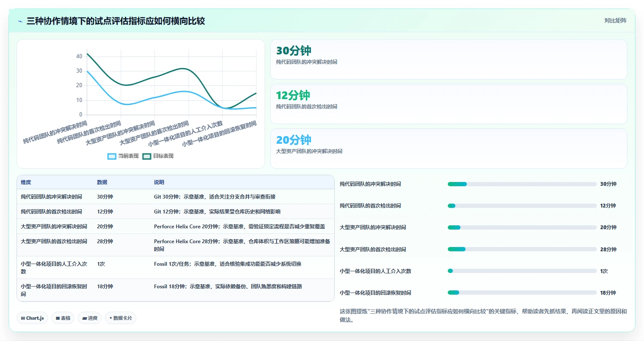644x341 pixels.
Task: Click progress bar for 纯代码团队的冲突解决时间
Action: [x=522, y=184]
